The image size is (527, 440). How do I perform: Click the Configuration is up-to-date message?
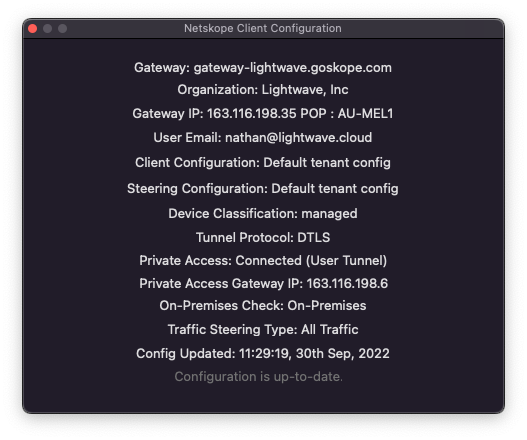tap(258, 377)
